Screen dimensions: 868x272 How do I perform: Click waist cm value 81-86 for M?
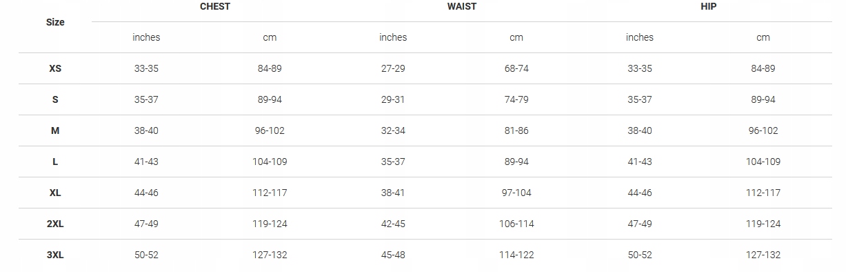coord(516,131)
